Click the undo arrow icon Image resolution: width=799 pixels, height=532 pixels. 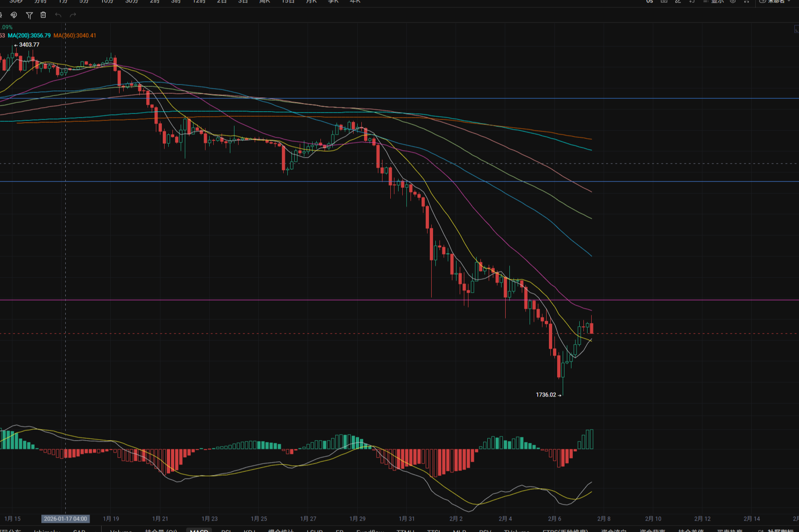click(x=58, y=15)
